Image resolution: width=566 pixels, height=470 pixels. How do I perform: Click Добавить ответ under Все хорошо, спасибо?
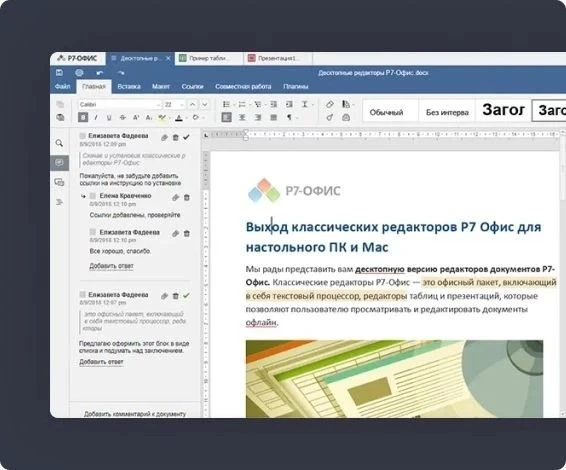(111, 266)
